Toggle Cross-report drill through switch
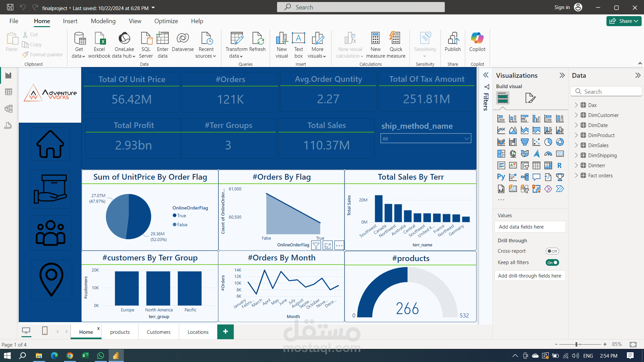This screenshot has width=644, height=362. 552,251
